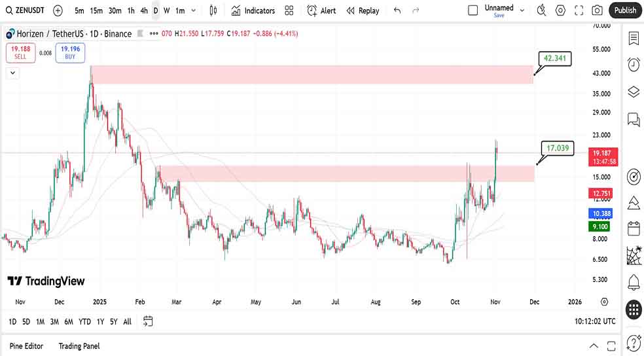Open the Pine Editor tab

[26, 346]
